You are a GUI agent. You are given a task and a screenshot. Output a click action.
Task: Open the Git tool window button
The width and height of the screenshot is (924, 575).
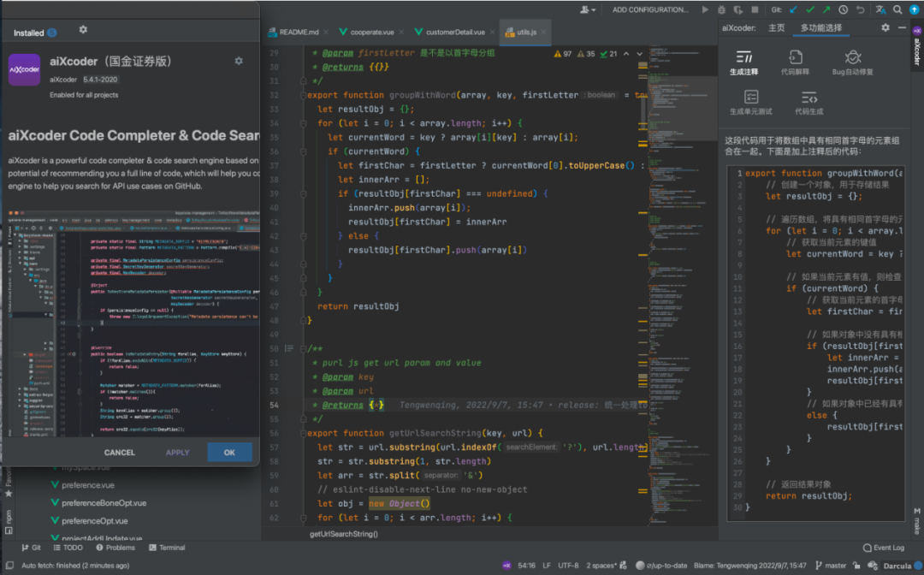coord(32,548)
